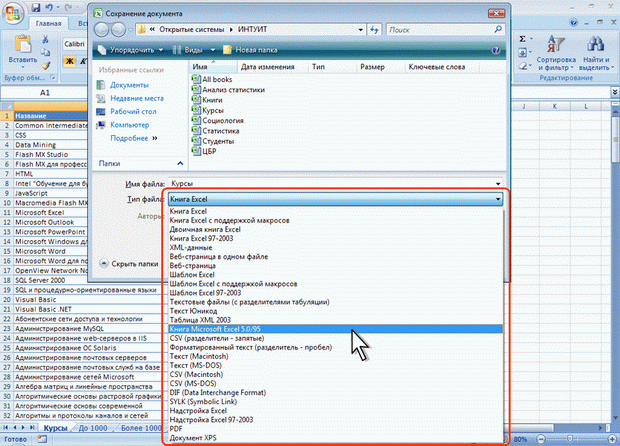Click the Excel help icon in ribbon
620x446 pixels.
coord(573,23)
